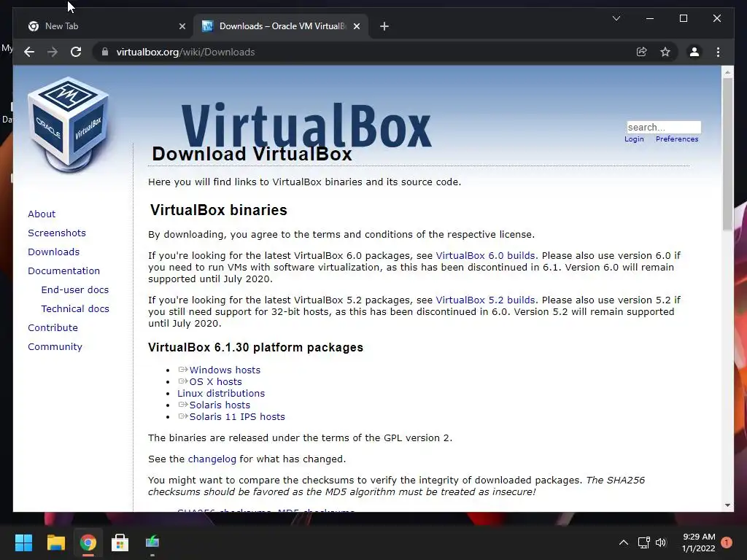Screen dimensions: 747x560
Task: Open Technical docs in sidebar
Action: [x=75, y=309]
